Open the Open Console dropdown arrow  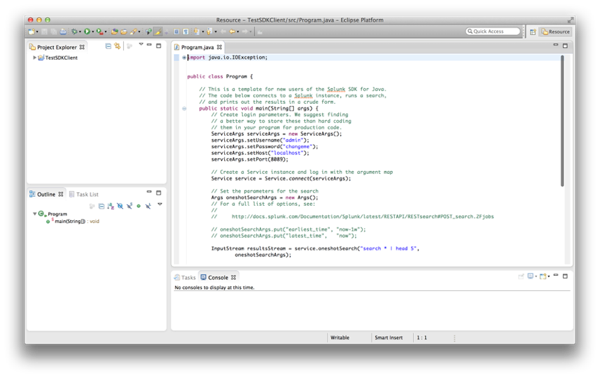tap(548, 276)
